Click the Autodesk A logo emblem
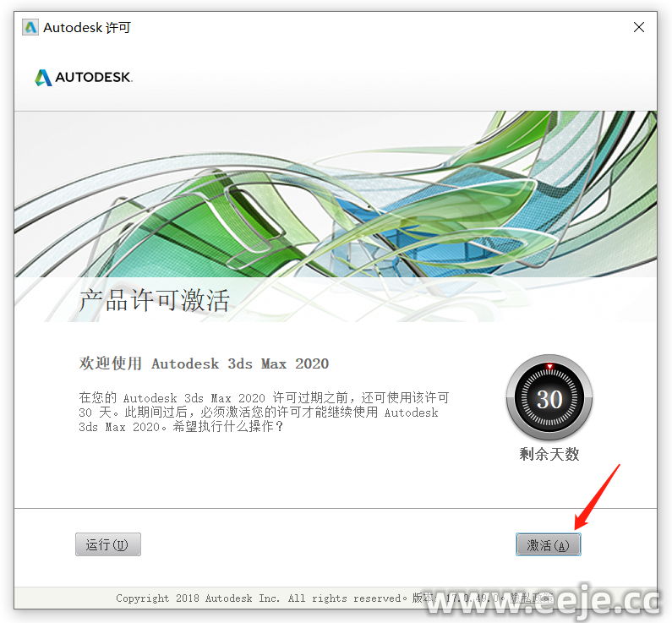 pyautogui.click(x=43, y=78)
